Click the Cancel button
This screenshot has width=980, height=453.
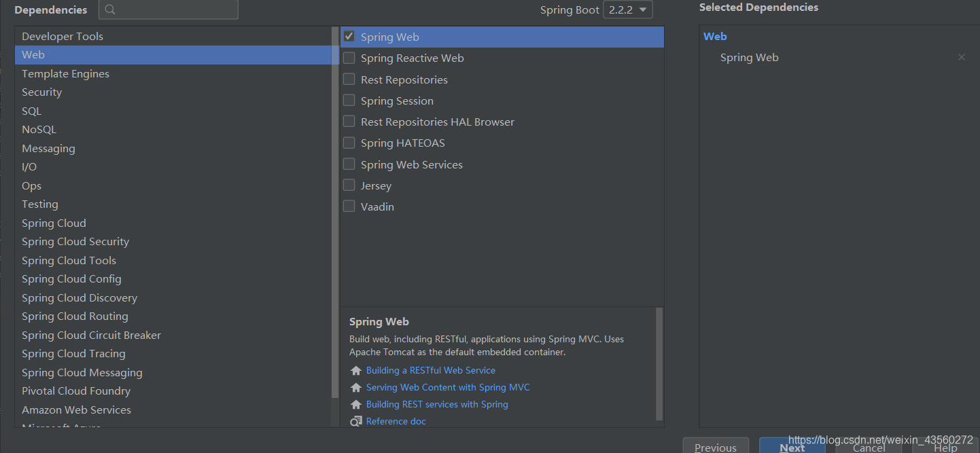coord(869,446)
